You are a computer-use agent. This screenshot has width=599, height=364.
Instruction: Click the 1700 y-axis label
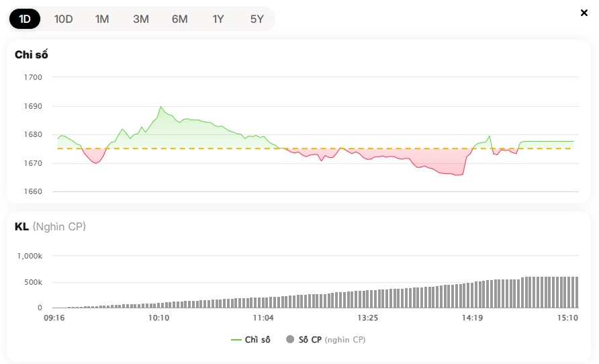pos(33,77)
